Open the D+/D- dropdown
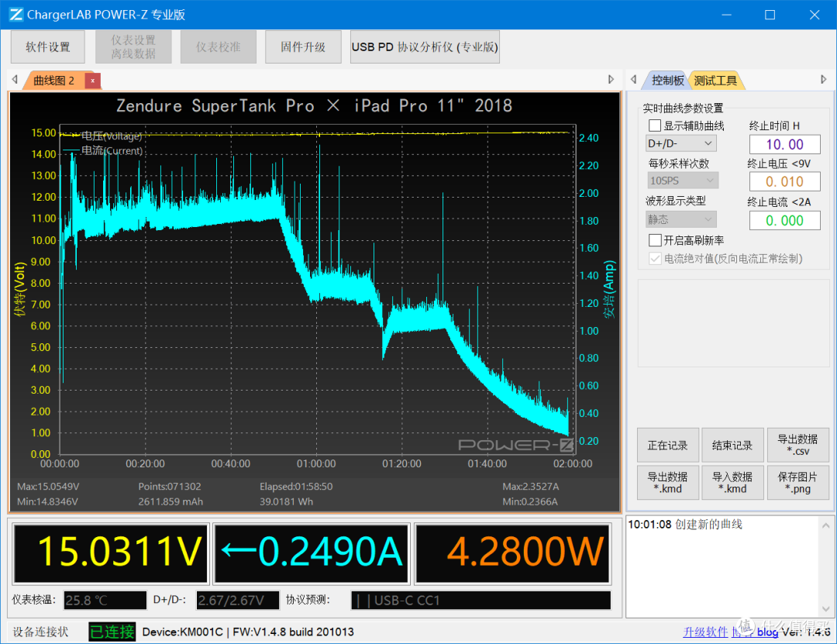 click(680, 143)
